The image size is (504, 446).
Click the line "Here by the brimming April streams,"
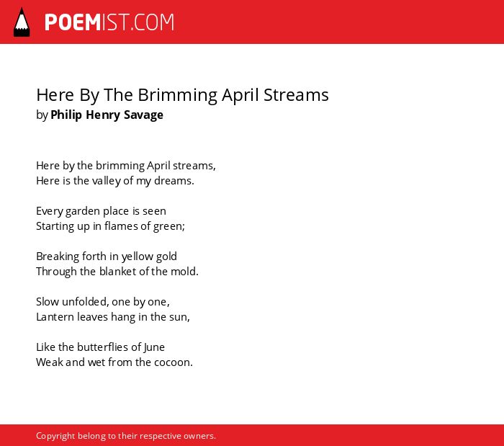(126, 166)
